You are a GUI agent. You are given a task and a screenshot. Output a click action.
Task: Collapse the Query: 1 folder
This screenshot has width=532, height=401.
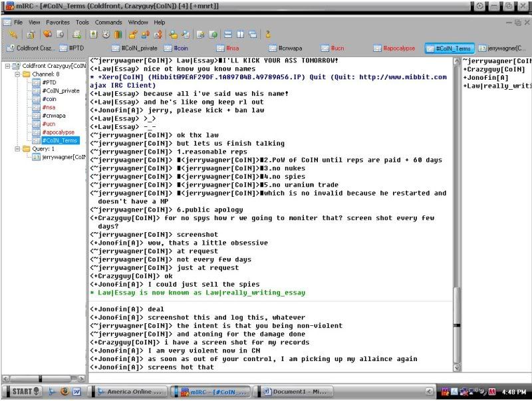coord(18,149)
